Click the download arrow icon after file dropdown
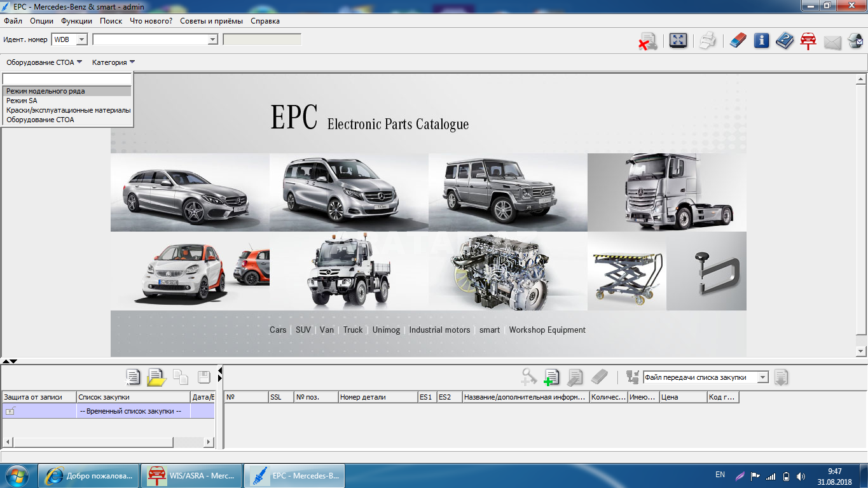This screenshot has height=488, width=868. (x=782, y=377)
